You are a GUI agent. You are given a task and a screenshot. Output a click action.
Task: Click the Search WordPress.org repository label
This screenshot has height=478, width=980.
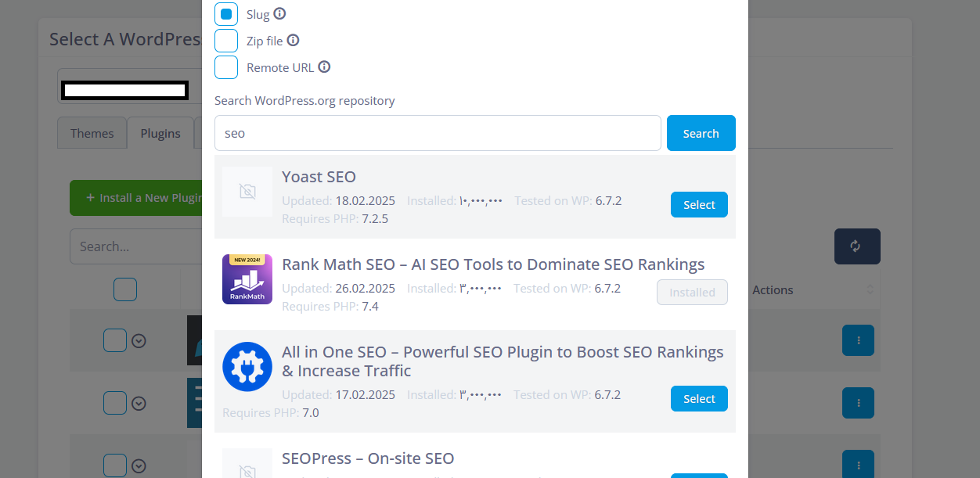[x=304, y=101]
